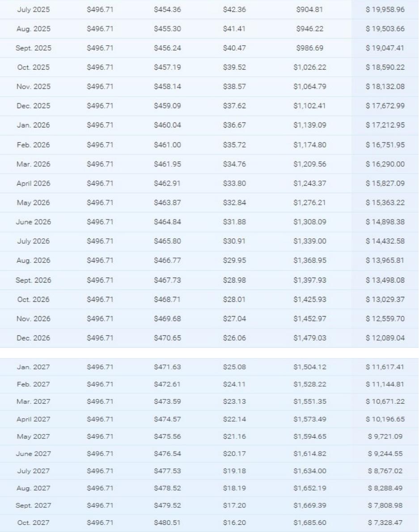419x532 pixels.
Task: Select principal $466.77 in Aug. 2026 row
Action: 167,261
